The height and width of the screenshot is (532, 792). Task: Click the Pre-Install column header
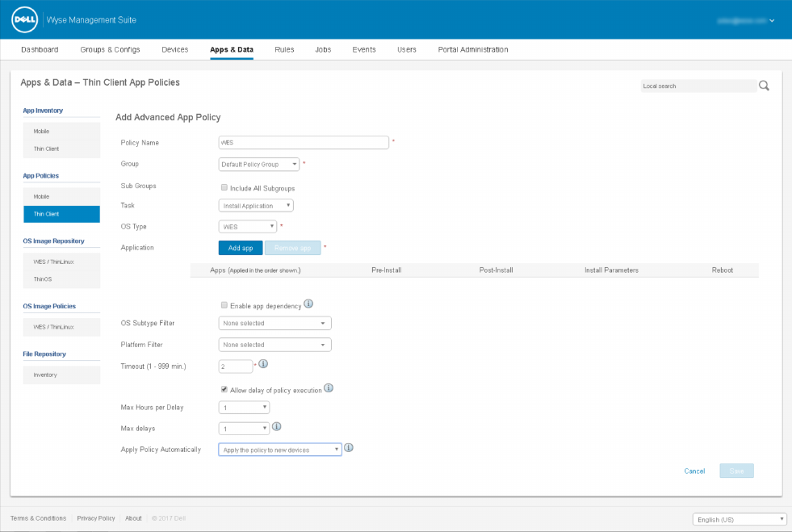tap(387, 270)
